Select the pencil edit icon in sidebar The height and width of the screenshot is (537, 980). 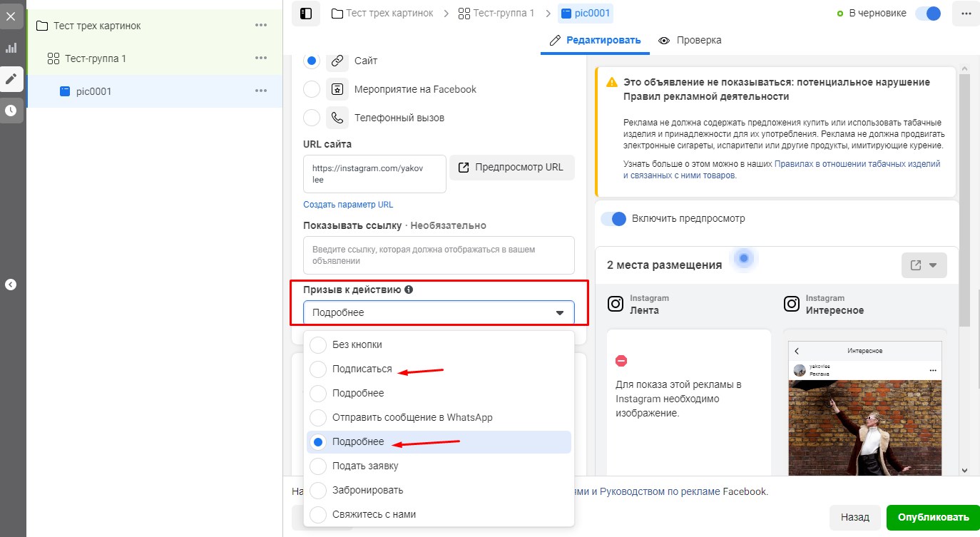pyautogui.click(x=11, y=79)
